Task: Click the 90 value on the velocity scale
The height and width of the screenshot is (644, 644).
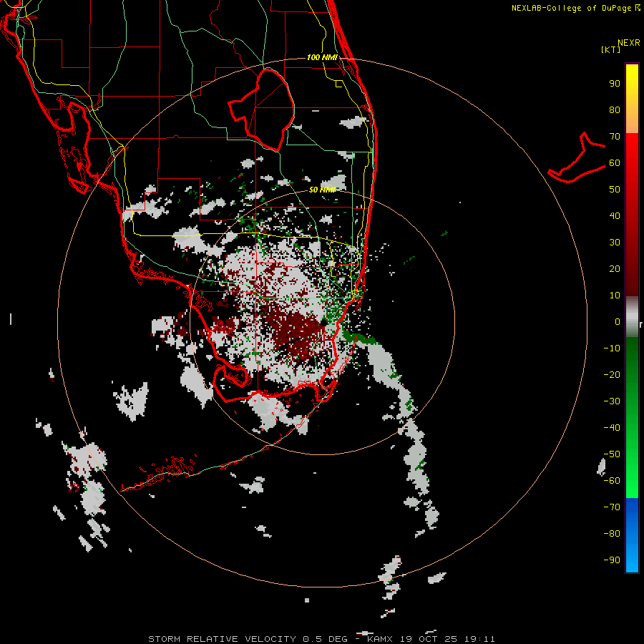Action: tap(615, 84)
